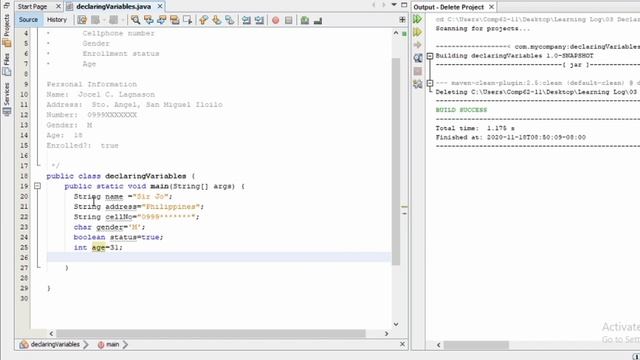This screenshot has height=360, width=640.
Task: Switch to Start Page tab
Action: pyautogui.click(x=33, y=7)
